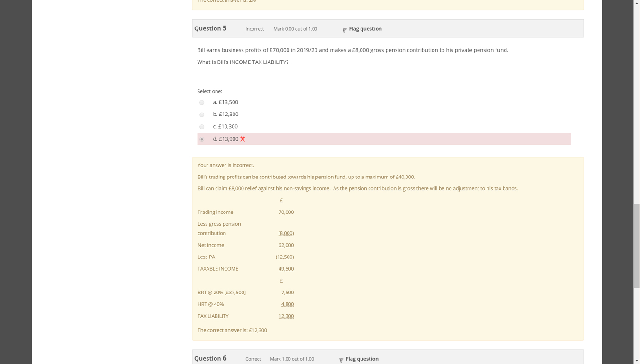Screen dimensions: 640x364
Task: Click the 'TAX LIABILITY' row label
Action: click(x=213, y=316)
